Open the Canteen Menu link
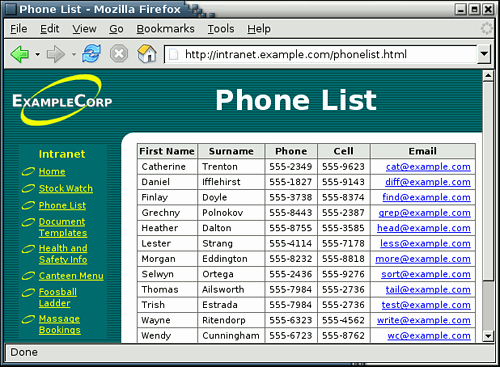Image resolution: width=500 pixels, height=367 pixels. 71,276
